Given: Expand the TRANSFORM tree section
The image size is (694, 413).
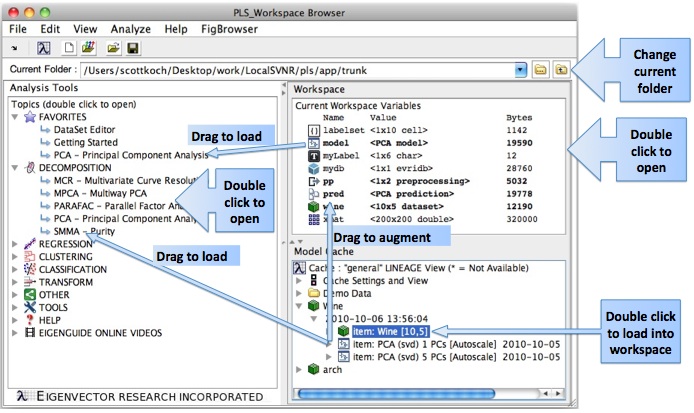Looking at the screenshot, I should click(x=15, y=282).
